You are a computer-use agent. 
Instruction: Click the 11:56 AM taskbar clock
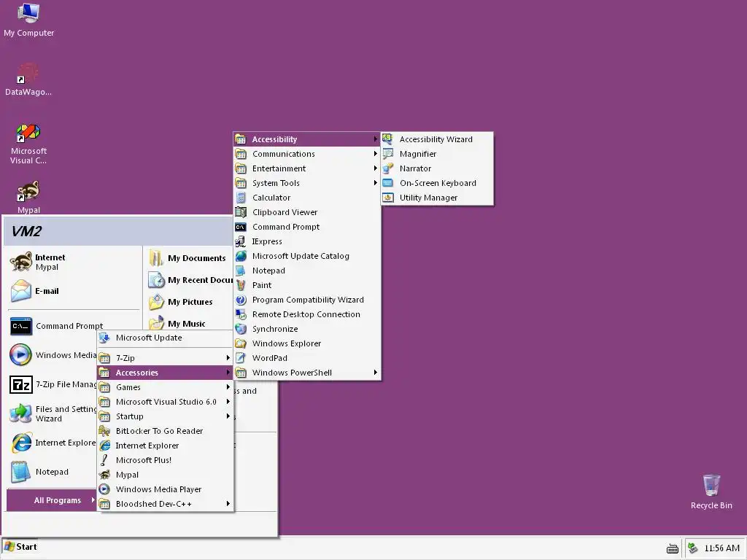(721, 548)
